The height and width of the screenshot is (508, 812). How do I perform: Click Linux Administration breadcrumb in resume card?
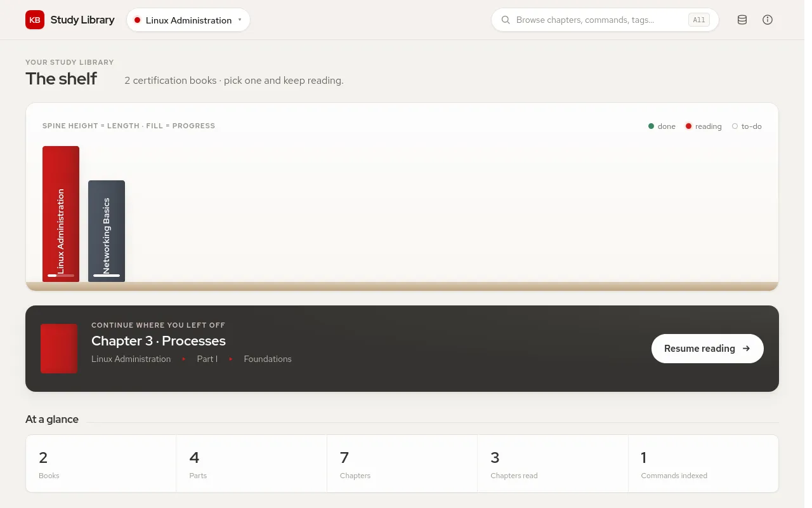[x=131, y=359]
